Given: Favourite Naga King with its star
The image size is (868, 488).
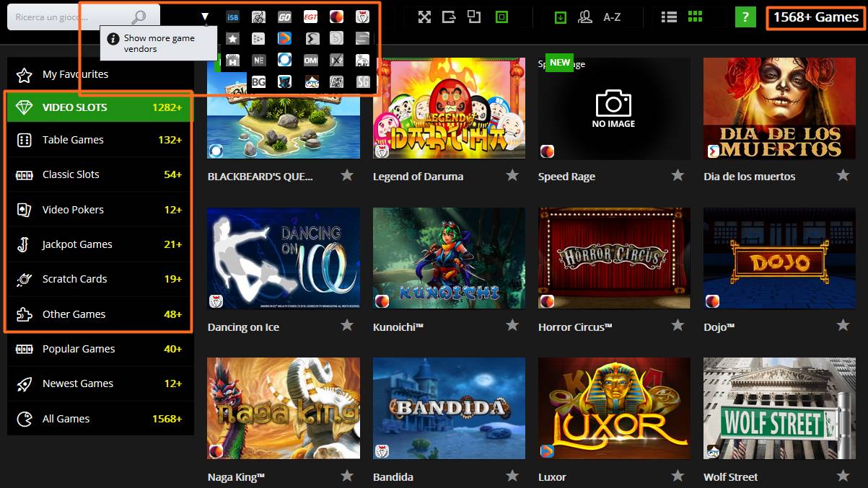Looking at the screenshot, I should point(347,476).
